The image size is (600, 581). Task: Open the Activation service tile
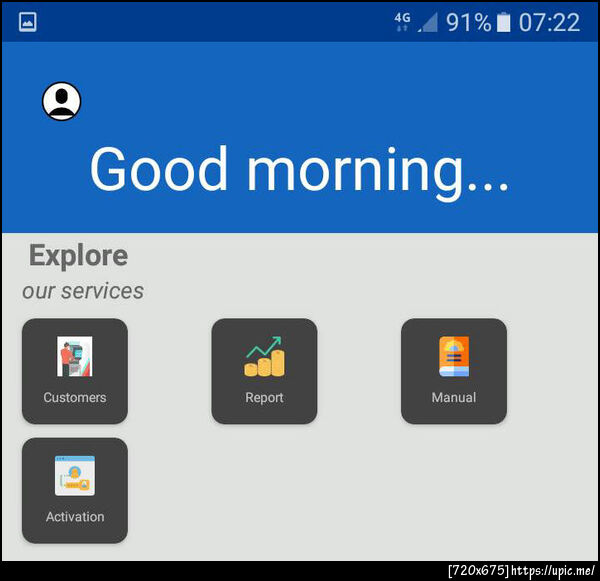75,490
